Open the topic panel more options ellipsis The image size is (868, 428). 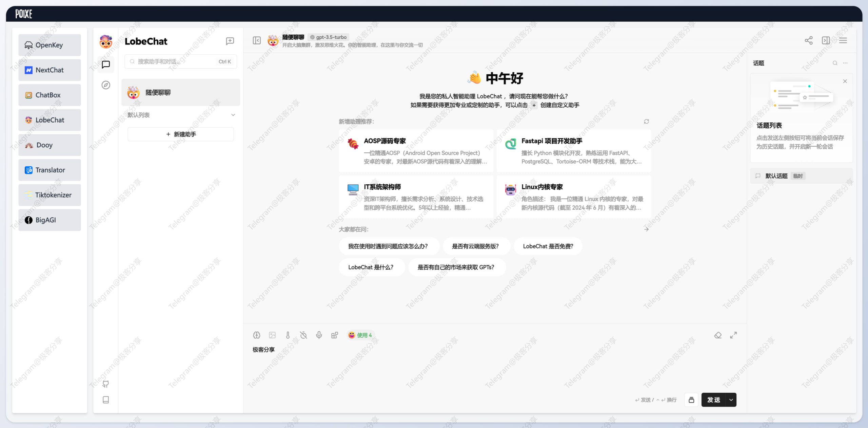point(845,63)
